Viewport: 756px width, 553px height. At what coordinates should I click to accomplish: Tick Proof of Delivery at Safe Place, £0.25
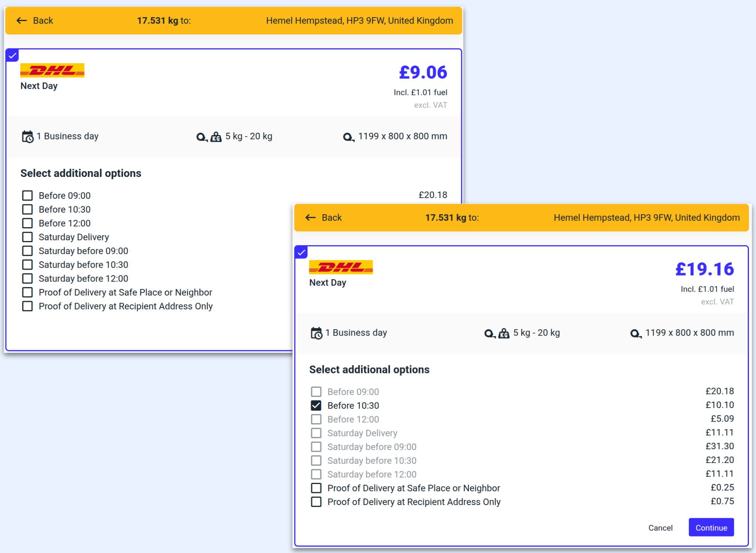(x=316, y=488)
